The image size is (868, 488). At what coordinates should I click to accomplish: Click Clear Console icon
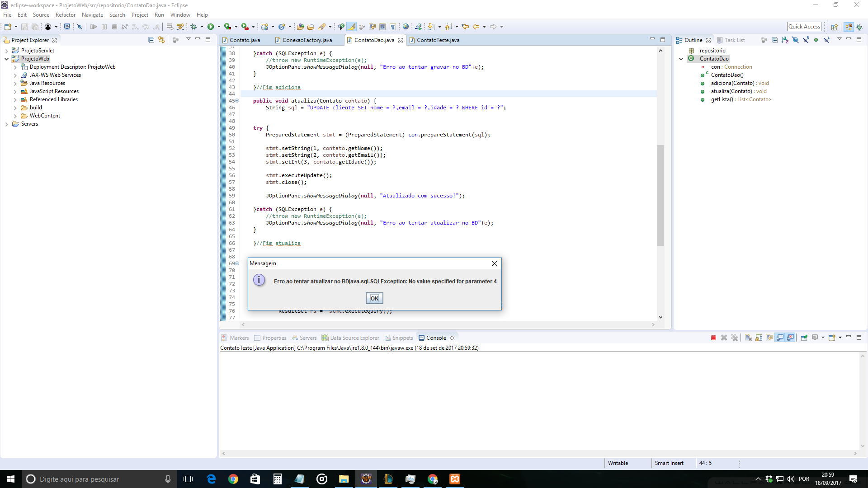click(748, 338)
